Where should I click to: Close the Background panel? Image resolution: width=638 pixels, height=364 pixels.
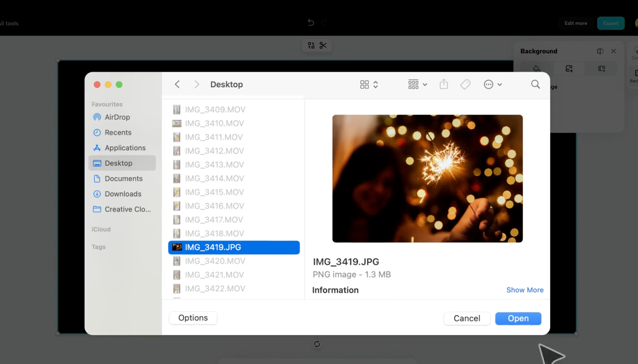(x=614, y=51)
